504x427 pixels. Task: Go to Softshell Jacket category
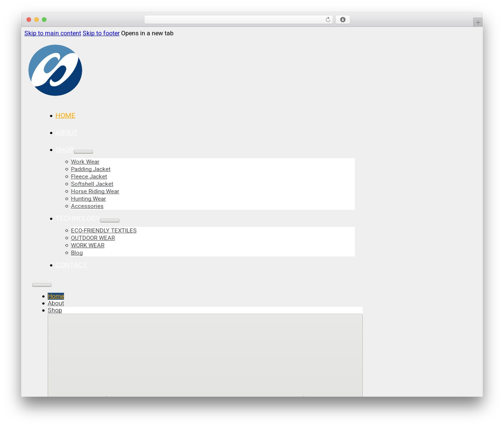point(92,184)
